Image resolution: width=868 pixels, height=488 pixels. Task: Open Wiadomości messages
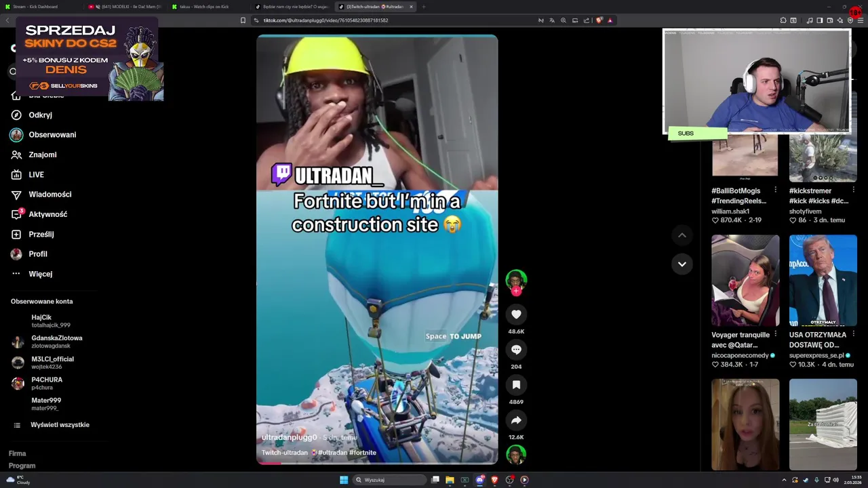[x=41, y=195]
